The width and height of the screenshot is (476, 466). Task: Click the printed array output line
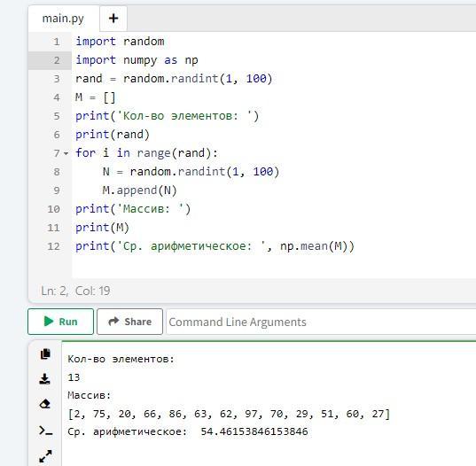(x=229, y=414)
